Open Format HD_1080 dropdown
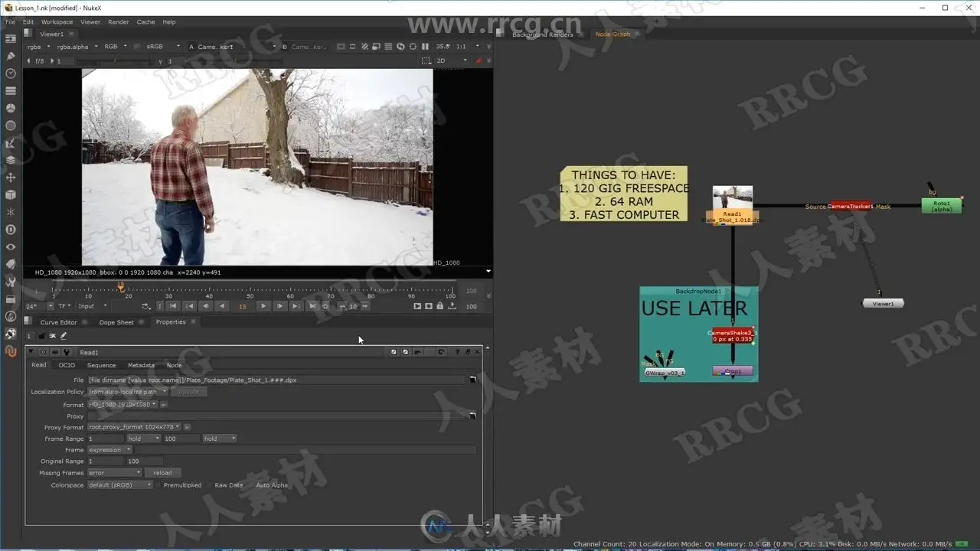The image size is (980, 551). 122,404
